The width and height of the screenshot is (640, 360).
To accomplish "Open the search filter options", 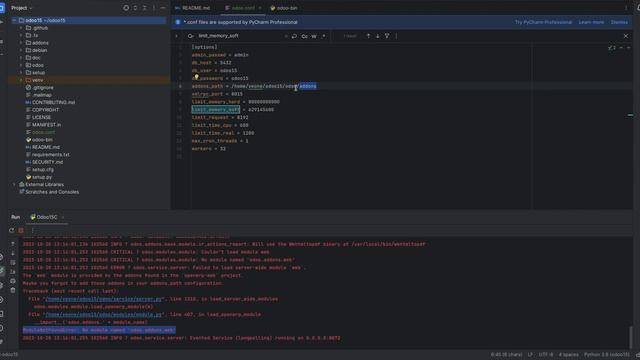I will click(x=387, y=36).
